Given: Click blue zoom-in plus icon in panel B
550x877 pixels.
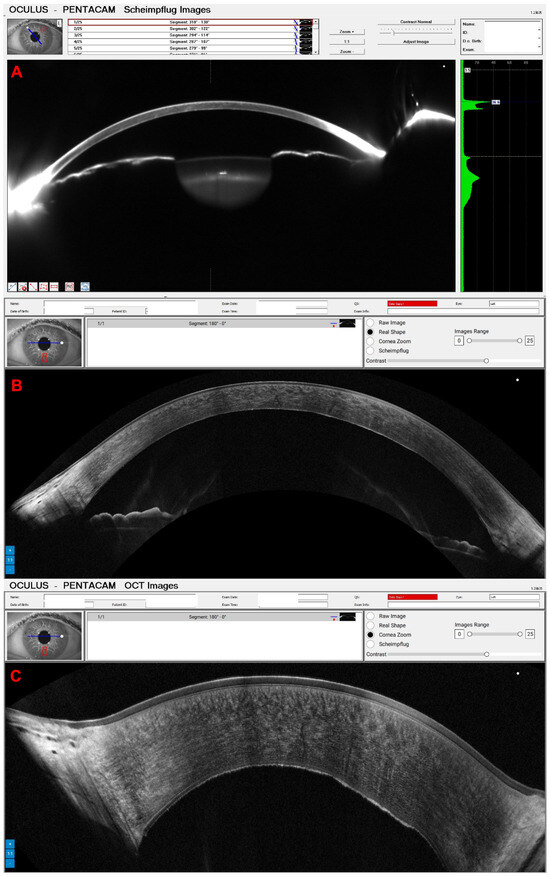Looking at the screenshot, I should tap(10, 550).
